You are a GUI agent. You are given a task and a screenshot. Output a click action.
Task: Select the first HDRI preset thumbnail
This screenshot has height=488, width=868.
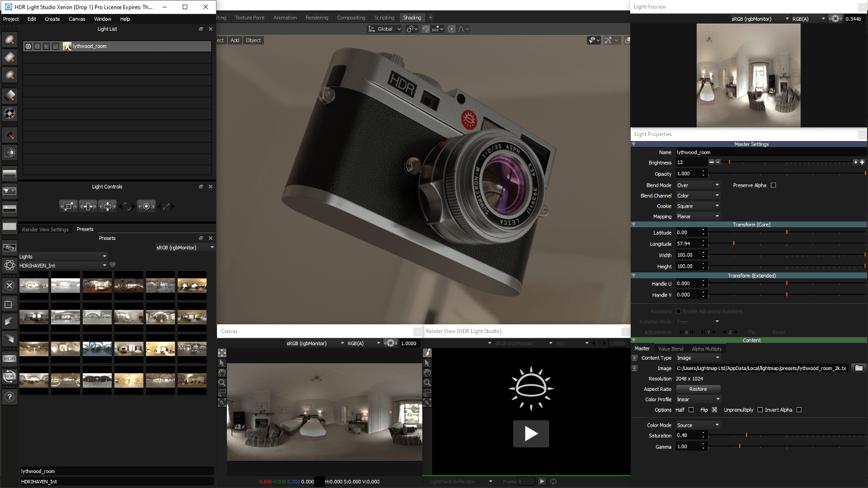(x=34, y=285)
